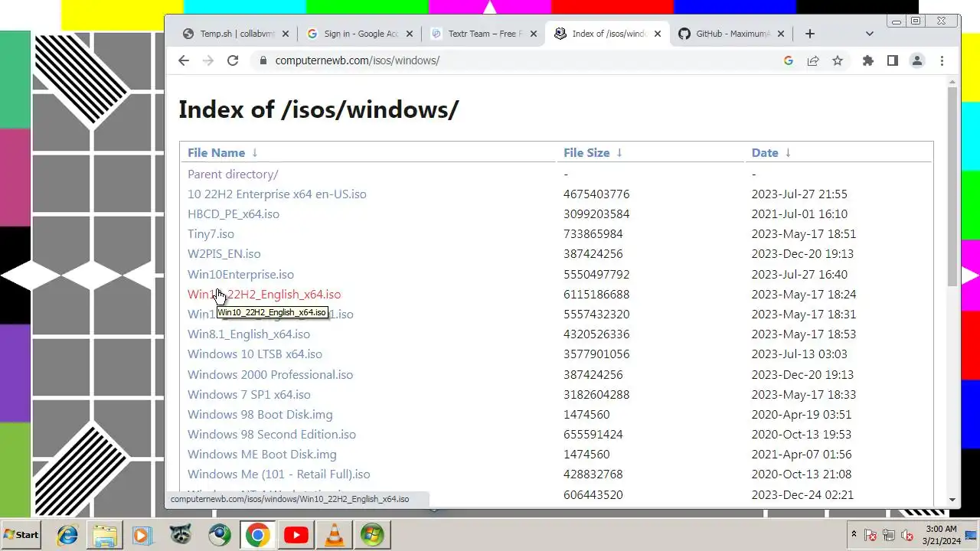Close the Textr Team tab
This screenshot has height=551, width=980.
pyautogui.click(x=534, y=34)
